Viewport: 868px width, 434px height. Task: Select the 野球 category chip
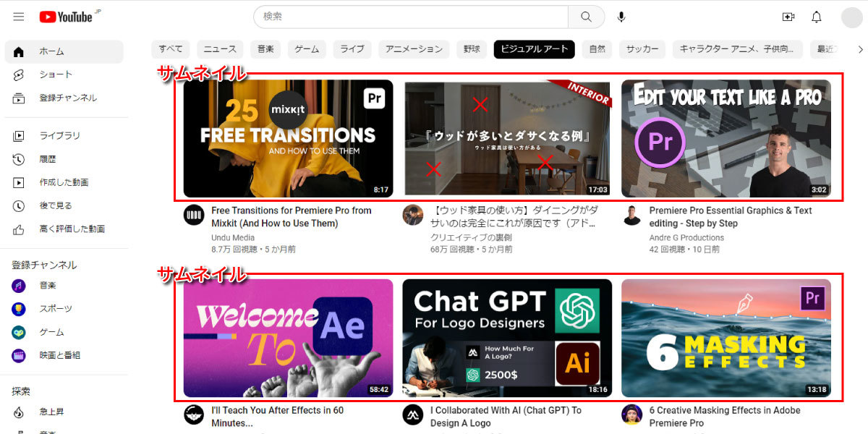tap(472, 49)
